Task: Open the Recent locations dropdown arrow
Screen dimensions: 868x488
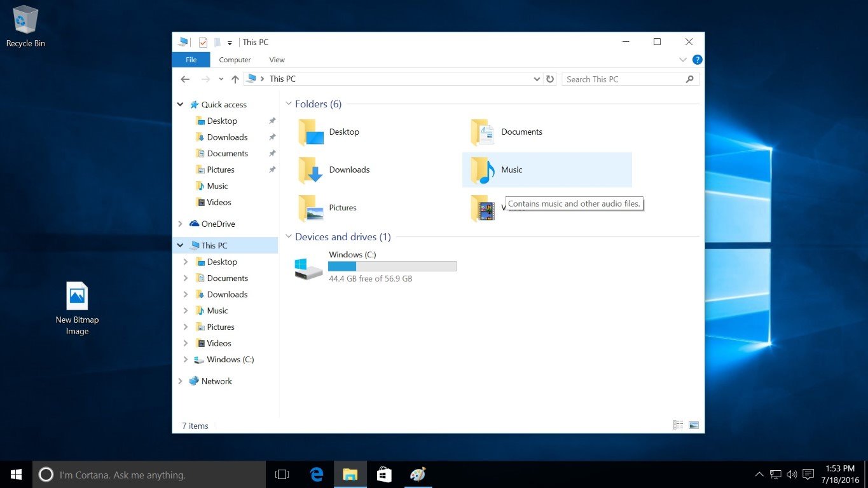Action: pyautogui.click(x=221, y=79)
